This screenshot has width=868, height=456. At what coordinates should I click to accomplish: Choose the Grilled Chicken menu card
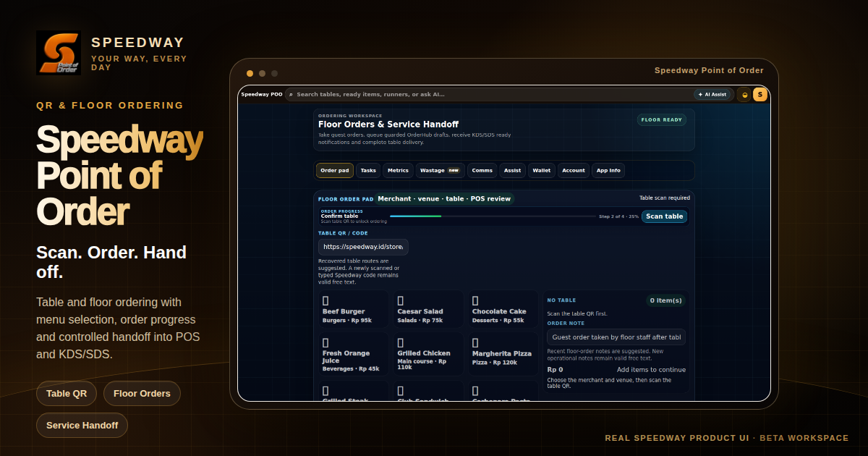(x=428, y=355)
